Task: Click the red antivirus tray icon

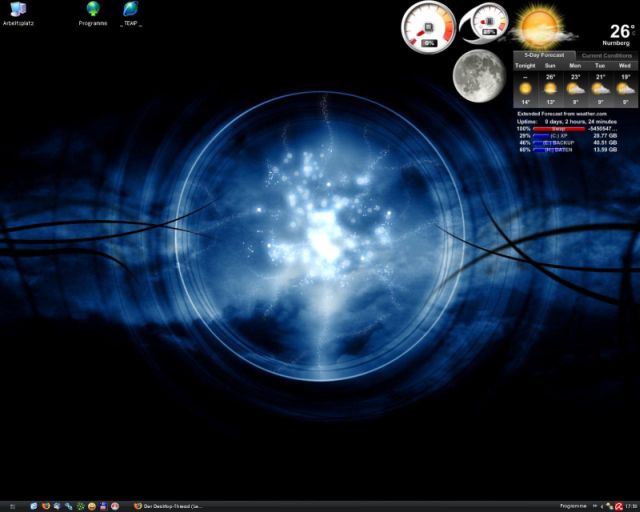Action: (x=619, y=506)
